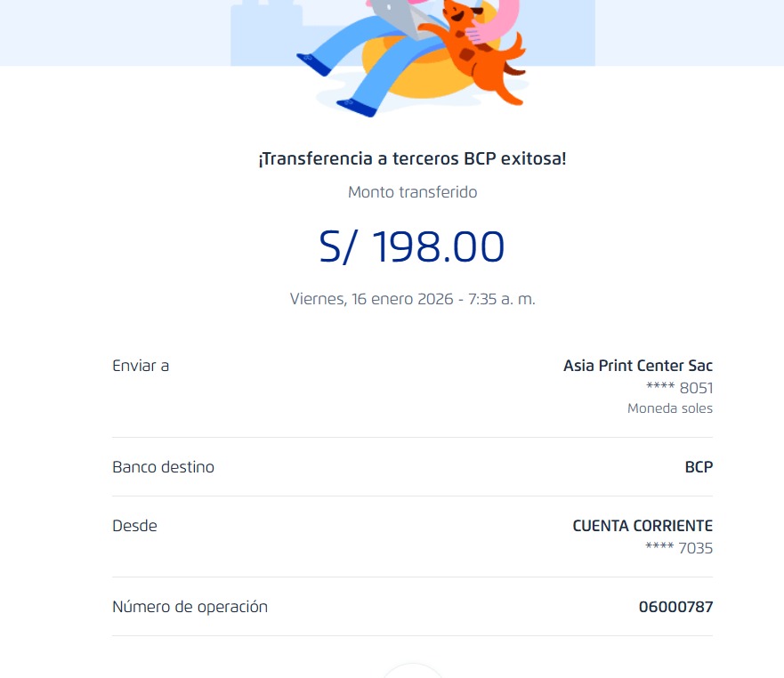Click the transfer date and time text

[412, 299]
